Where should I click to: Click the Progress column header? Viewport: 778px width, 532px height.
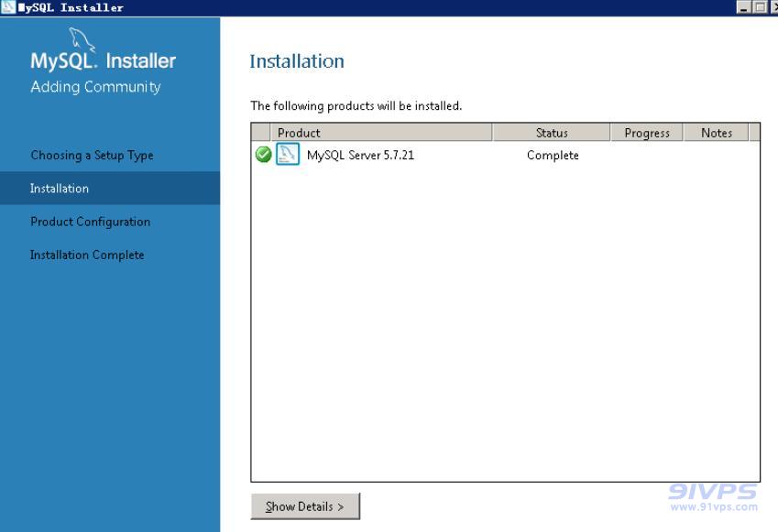(647, 133)
